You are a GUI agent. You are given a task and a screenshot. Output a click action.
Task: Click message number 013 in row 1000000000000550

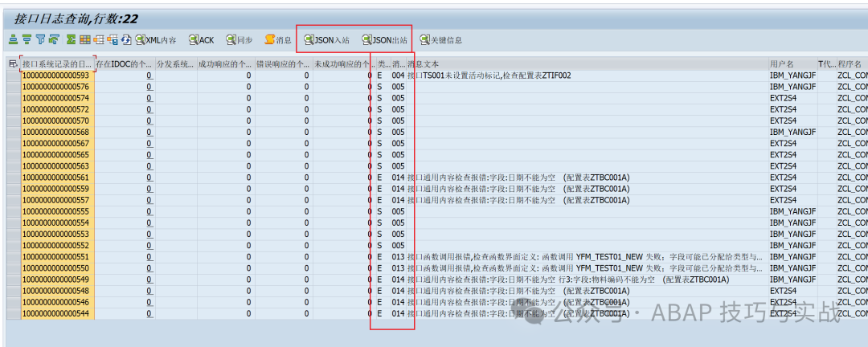[x=398, y=267]
